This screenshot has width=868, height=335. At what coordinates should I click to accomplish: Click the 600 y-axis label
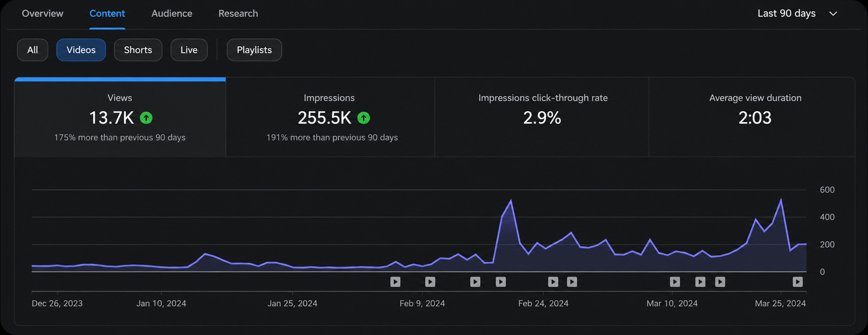pos(827,190)
